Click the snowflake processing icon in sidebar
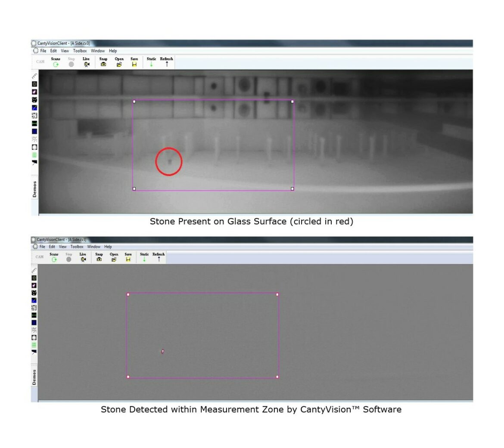Viewport: 504px width, 448px height. (x=34, y=139)
